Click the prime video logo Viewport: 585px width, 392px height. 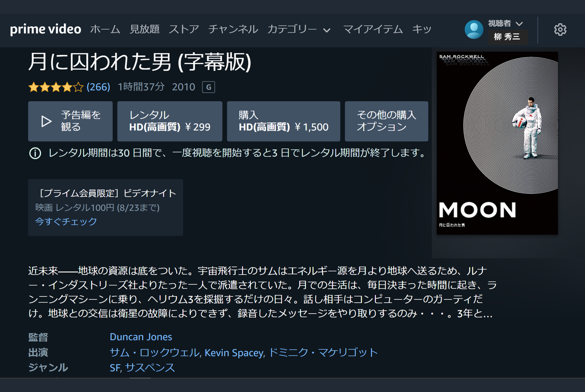[45, 29]
